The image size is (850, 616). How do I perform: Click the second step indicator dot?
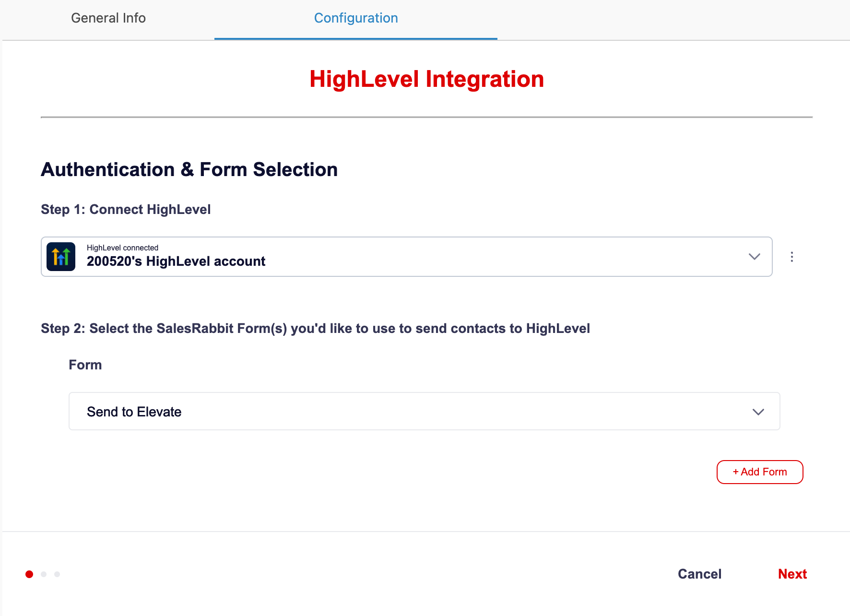tap(44, 574)
